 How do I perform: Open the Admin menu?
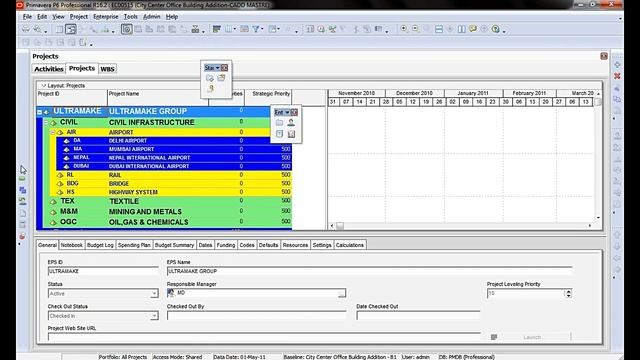pos(151,17)
